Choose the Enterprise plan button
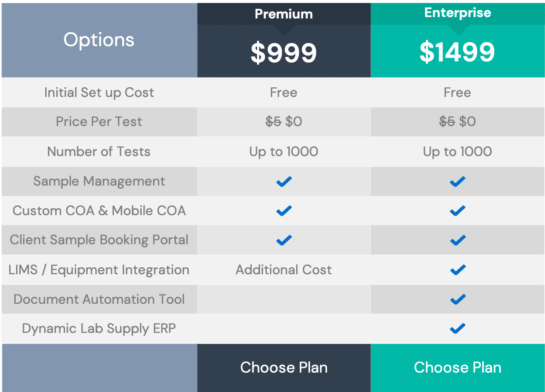The height and width of the screenshot is (392, 545). coord(457,368)
